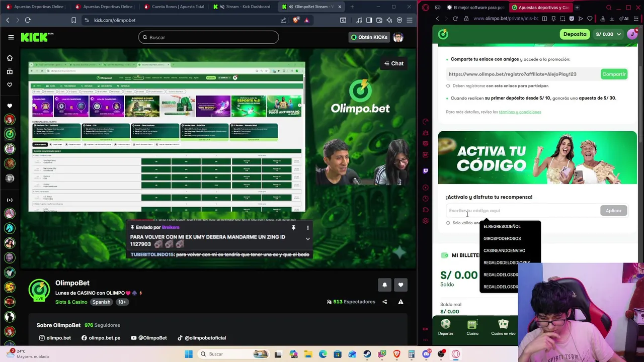Viewport: 644px width, 362px height.
Task: Reload the Kick page in Brave
Action: tap(28, 20)
